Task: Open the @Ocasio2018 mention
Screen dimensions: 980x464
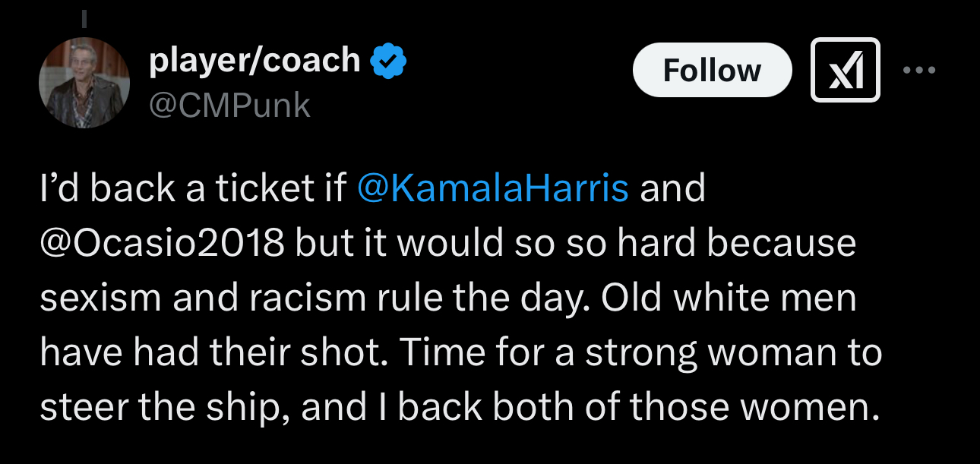Action: coord(163,243)
